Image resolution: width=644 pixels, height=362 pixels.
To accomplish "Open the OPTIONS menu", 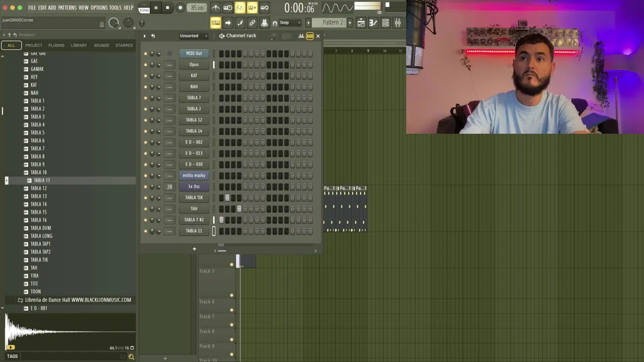I will 99,8.
